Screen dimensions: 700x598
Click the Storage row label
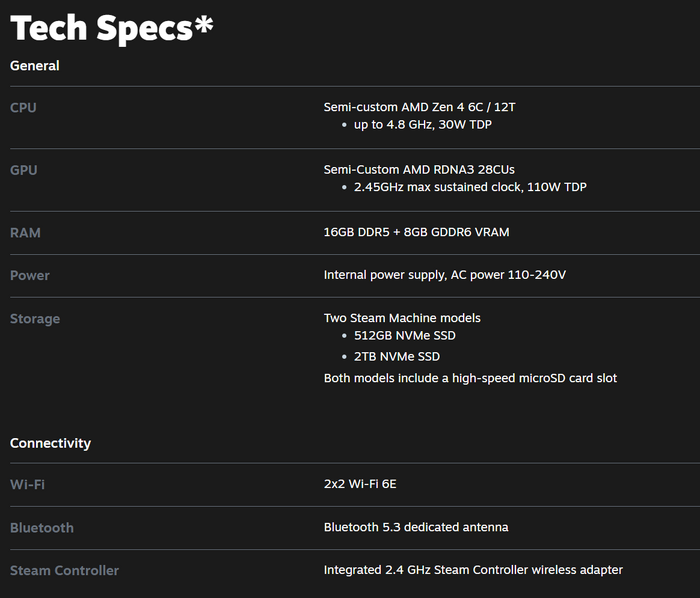click(x=35, y=319)
